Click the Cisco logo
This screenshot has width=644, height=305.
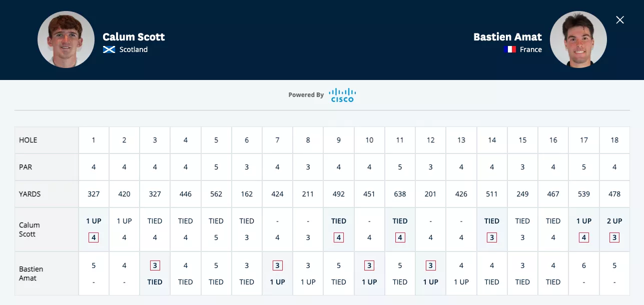[x=342, y=95]
